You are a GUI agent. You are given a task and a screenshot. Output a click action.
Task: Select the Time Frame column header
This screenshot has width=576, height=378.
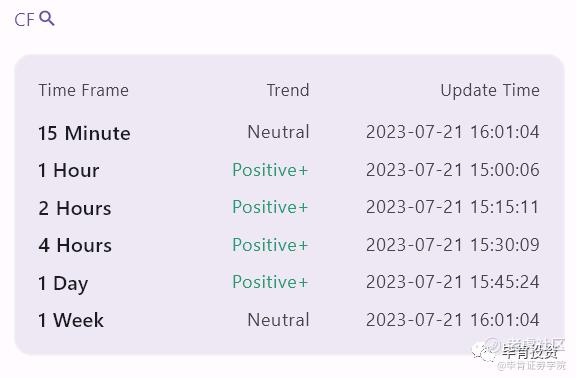coord(84,90)
